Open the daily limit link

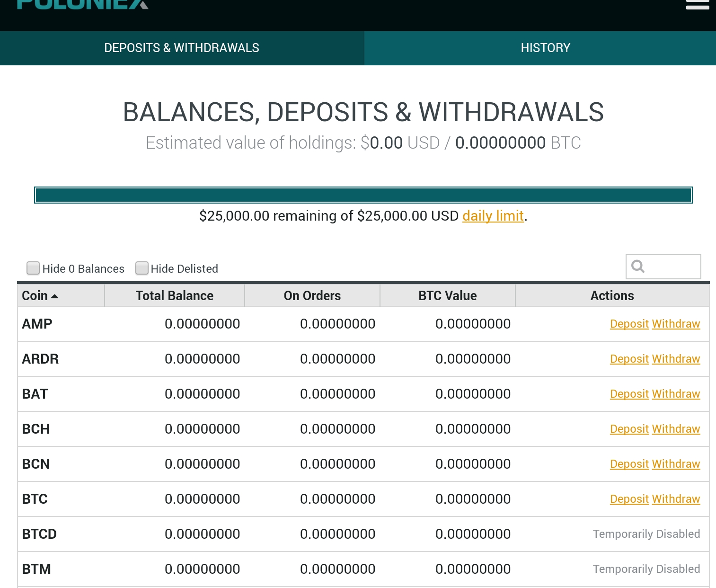493,216
